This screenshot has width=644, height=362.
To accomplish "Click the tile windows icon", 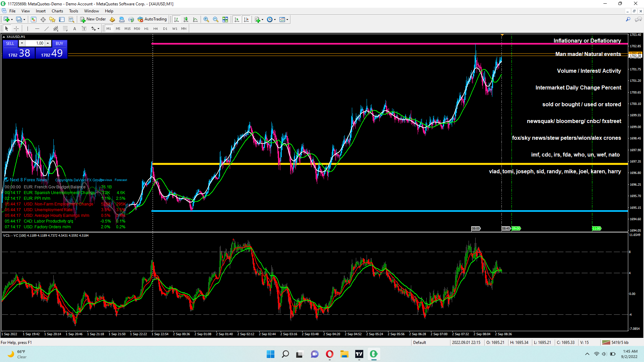I will click(x=225, y=19).
